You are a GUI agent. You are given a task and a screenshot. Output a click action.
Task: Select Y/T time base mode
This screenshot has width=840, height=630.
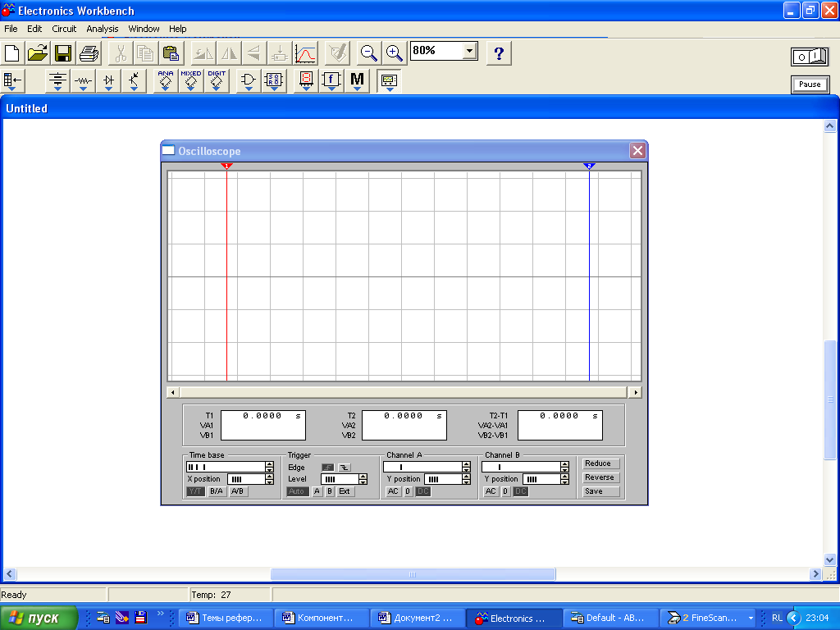point(195,491)
